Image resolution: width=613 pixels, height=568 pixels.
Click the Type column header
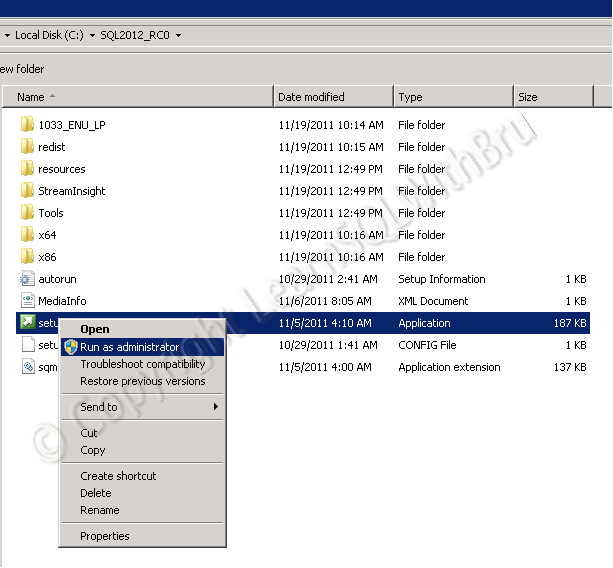point(452,97)
